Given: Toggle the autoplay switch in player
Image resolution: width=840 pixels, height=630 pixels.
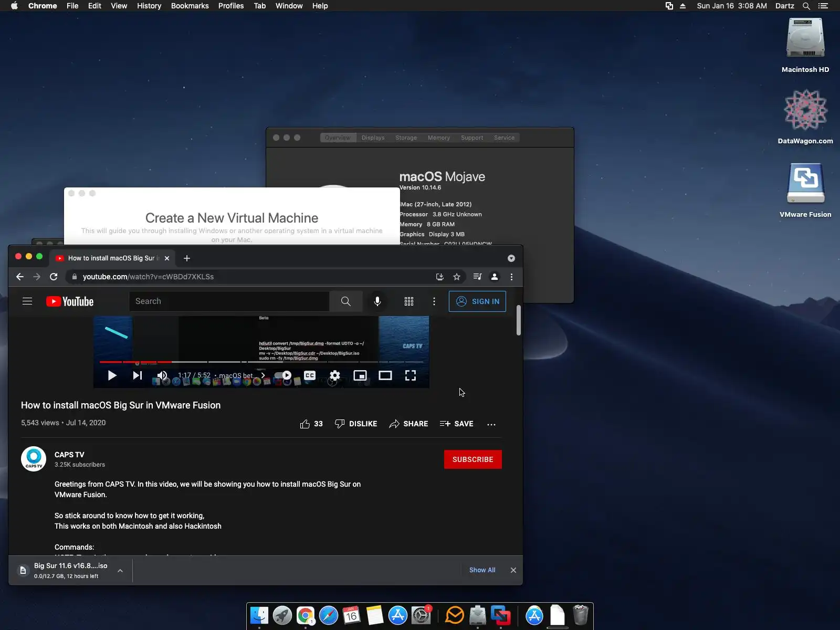Looking at the screenshot, I should [283, 375].
